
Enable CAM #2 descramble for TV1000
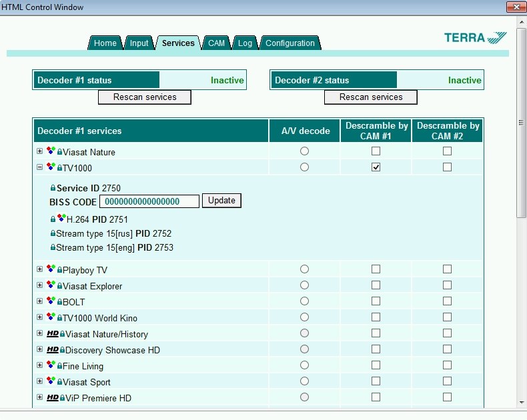coord(447,167)
